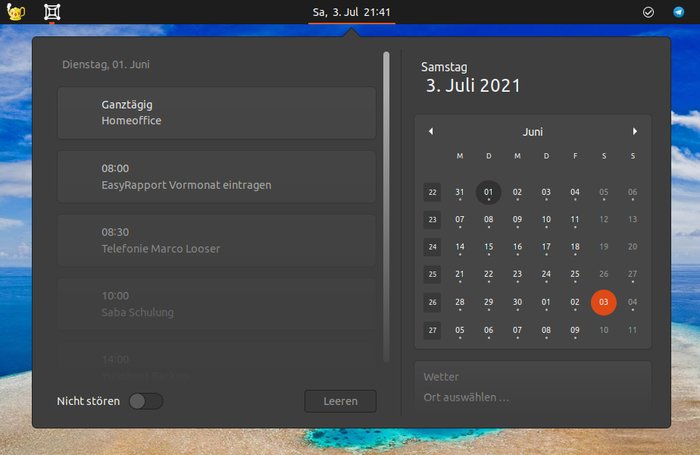The image size is (700, 455).
Task: Select today, the highlighted 03 in the calendar
Action: (604, 302)
